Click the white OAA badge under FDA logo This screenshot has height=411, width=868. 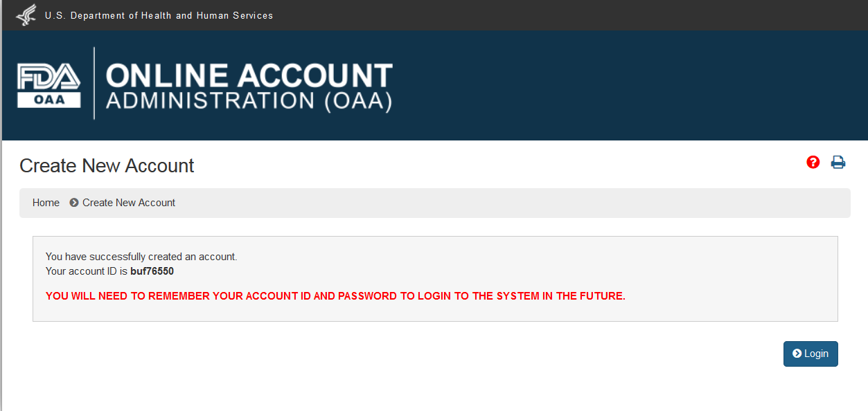click(48, 100)
